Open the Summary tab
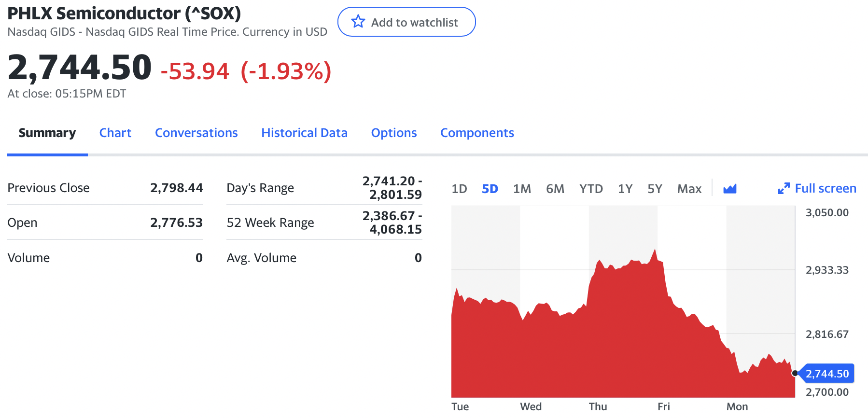 [x=47, y=133]
